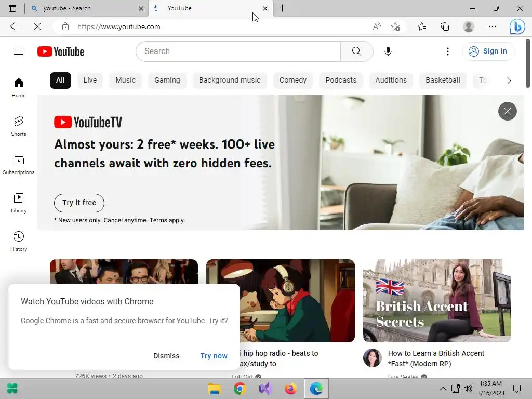Show more category chips with right arrow
The height and width of the screenshot is (399, 532).
pos(509,81)
